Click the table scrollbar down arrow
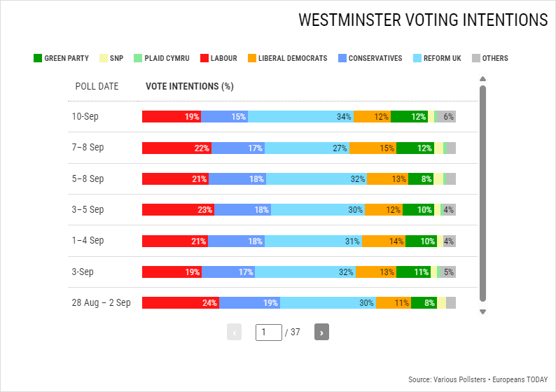Image resolution: width=556 pixels, height=392 pixels. click(482, 311)
